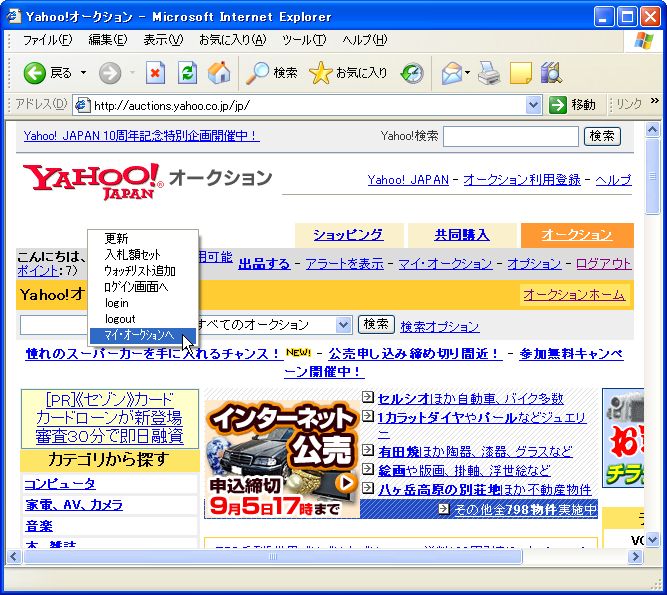Open the History clock icon

(x=412, y=73)
